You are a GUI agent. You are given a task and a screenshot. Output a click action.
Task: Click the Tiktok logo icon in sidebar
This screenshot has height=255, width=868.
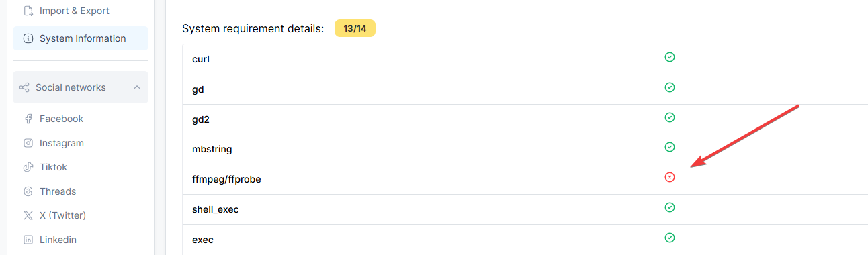point(28,167)
